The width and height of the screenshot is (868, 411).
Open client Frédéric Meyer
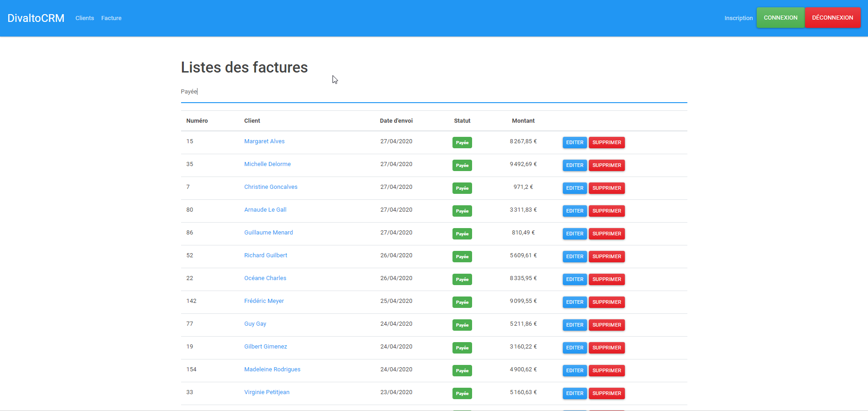(x=264, y=301)
